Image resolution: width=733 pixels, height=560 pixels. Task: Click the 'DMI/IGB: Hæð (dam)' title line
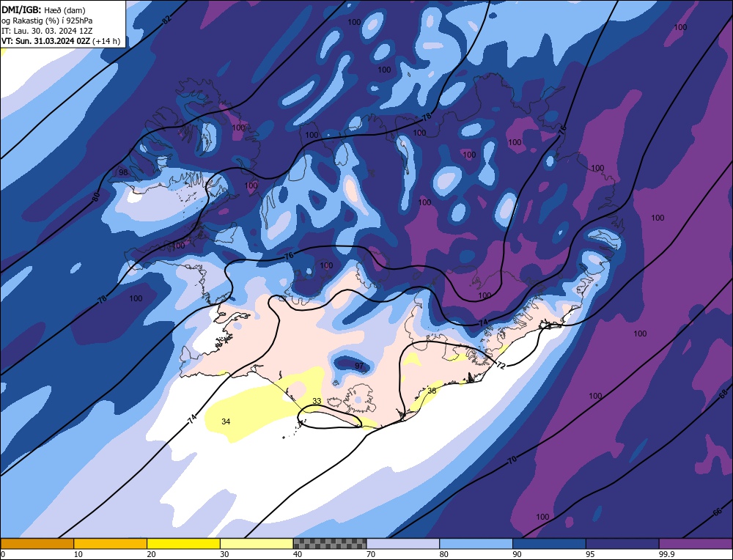(x=43, y=10)
